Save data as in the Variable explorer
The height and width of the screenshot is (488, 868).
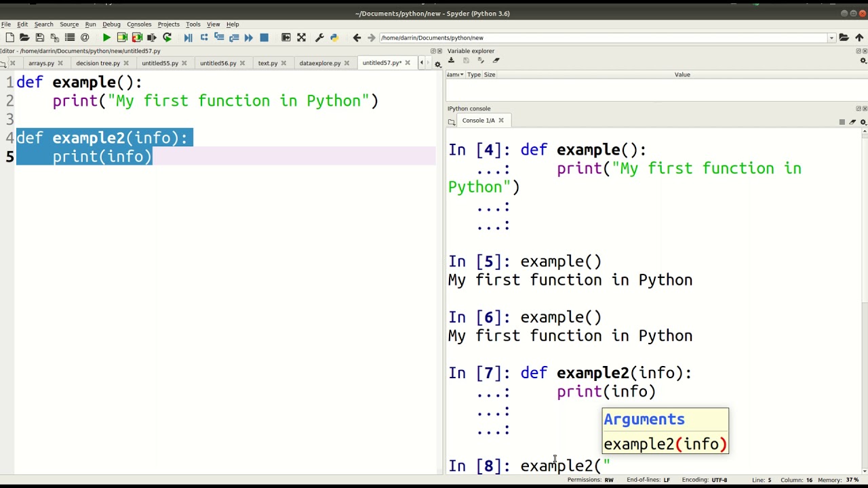click(x=481, y=60)
